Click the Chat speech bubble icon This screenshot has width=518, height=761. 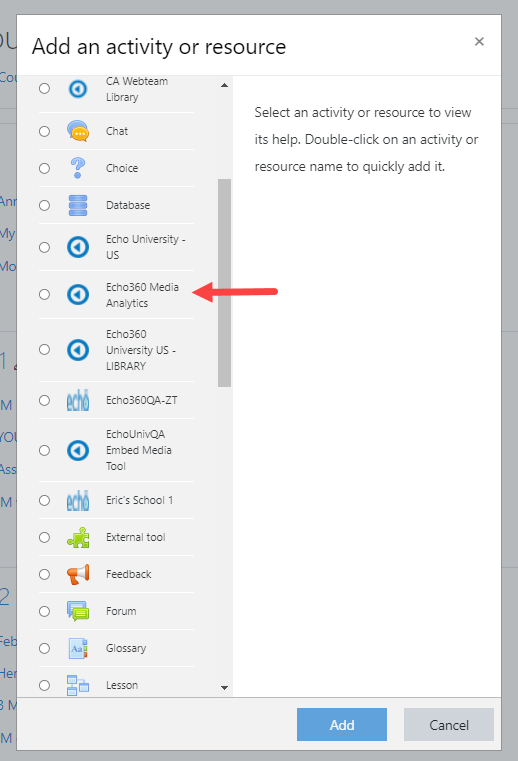pos(78,131)
